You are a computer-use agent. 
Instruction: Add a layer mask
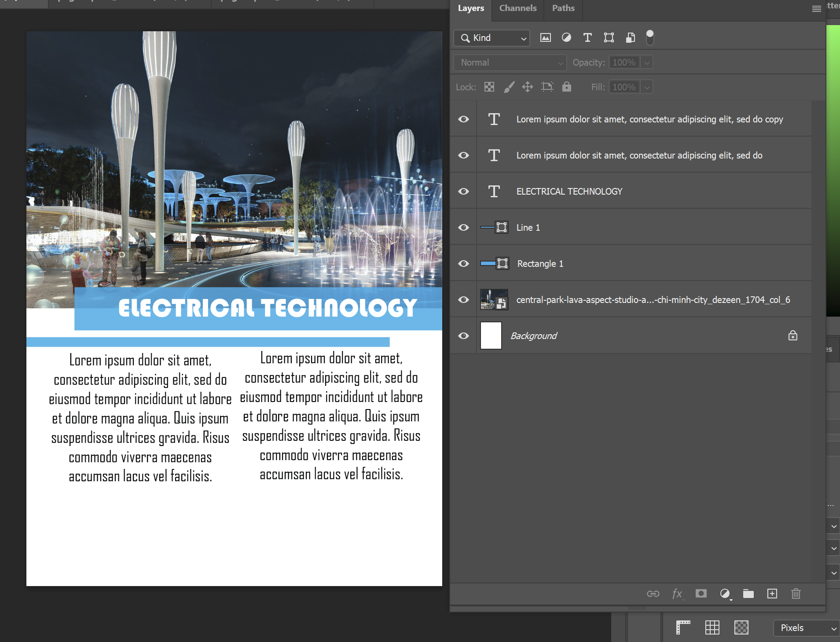tap(701, 594)
